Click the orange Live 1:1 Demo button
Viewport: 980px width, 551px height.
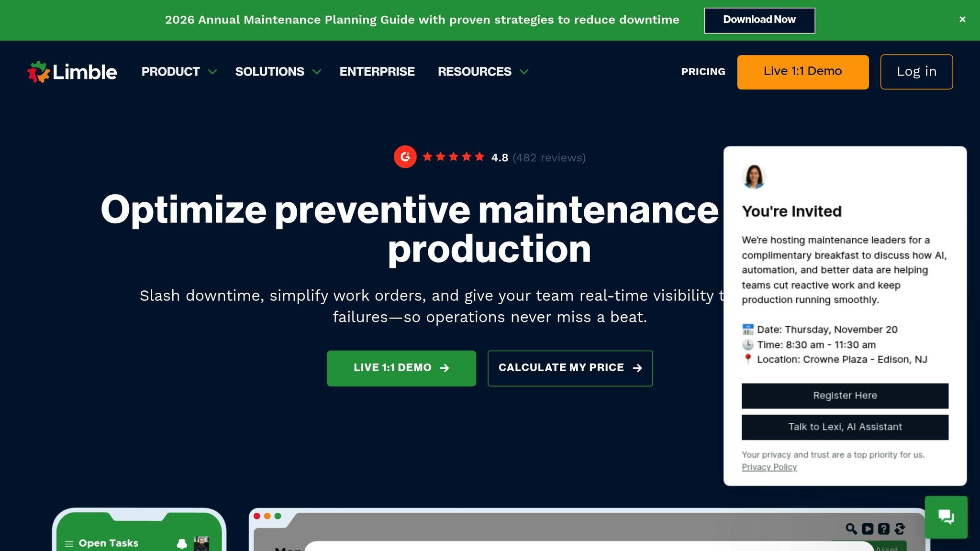pos(802,72)
